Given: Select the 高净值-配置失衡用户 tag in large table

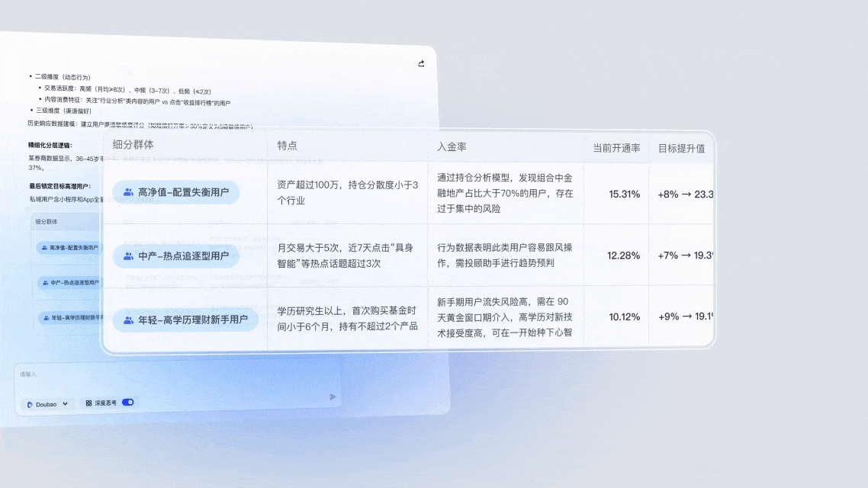Looking at the screenshot, I should [x=176, y=192].
